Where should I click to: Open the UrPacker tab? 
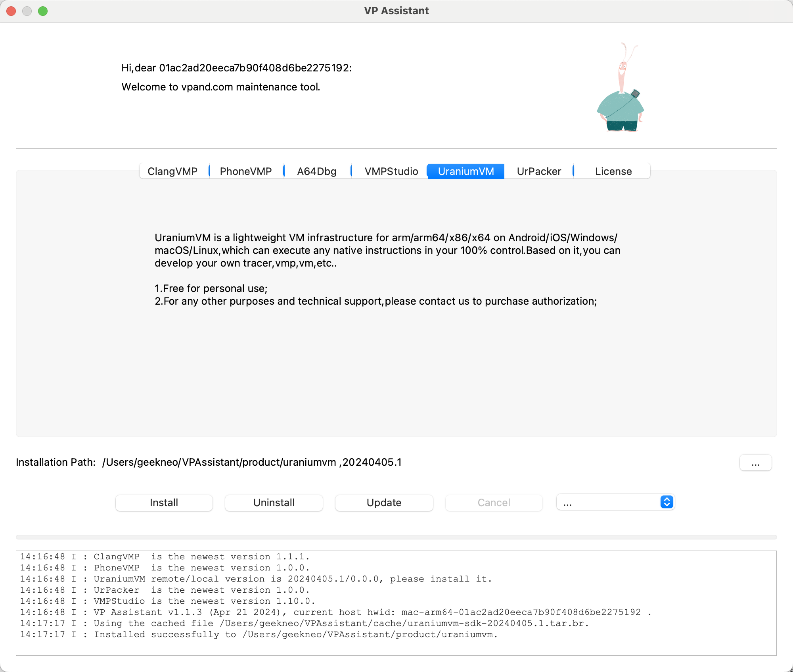click(x=539, y=171)
